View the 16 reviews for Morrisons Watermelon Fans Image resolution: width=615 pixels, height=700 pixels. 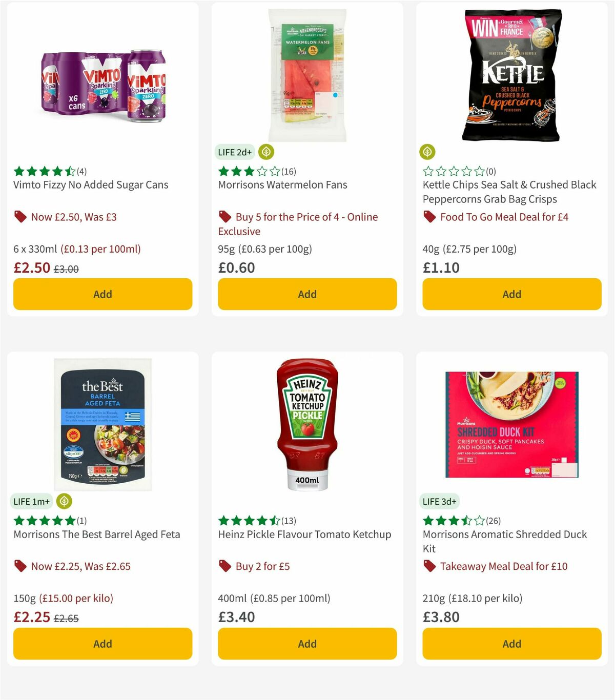(289, 171)
